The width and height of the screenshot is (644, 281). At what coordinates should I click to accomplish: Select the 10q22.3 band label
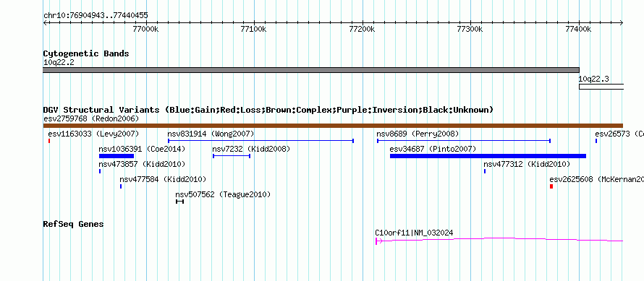point(594,79)
